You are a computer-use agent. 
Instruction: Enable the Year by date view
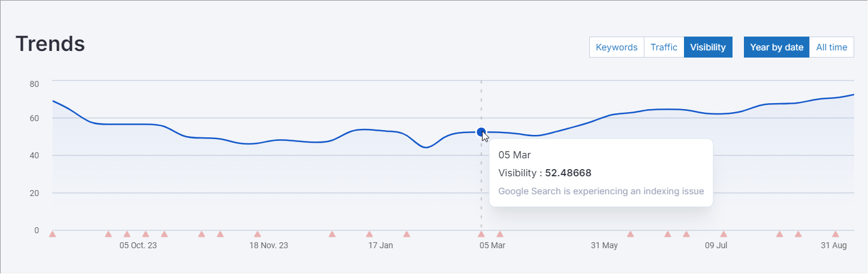[776, 47]
